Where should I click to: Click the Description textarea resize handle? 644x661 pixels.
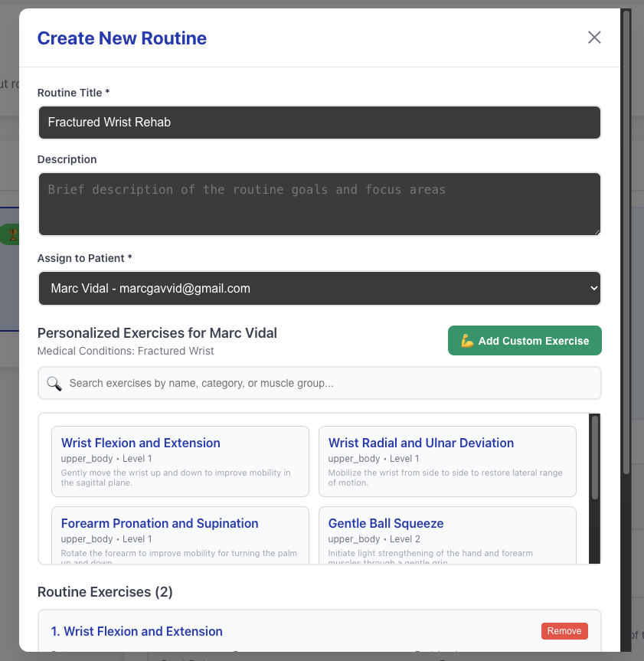597,231
